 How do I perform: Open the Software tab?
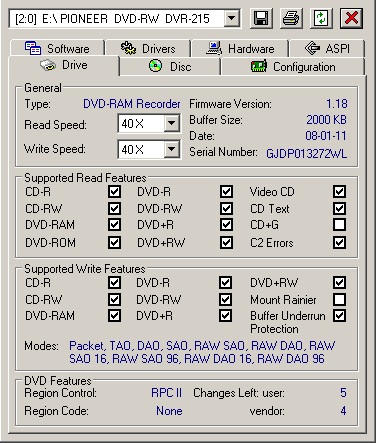click(57, 49)
